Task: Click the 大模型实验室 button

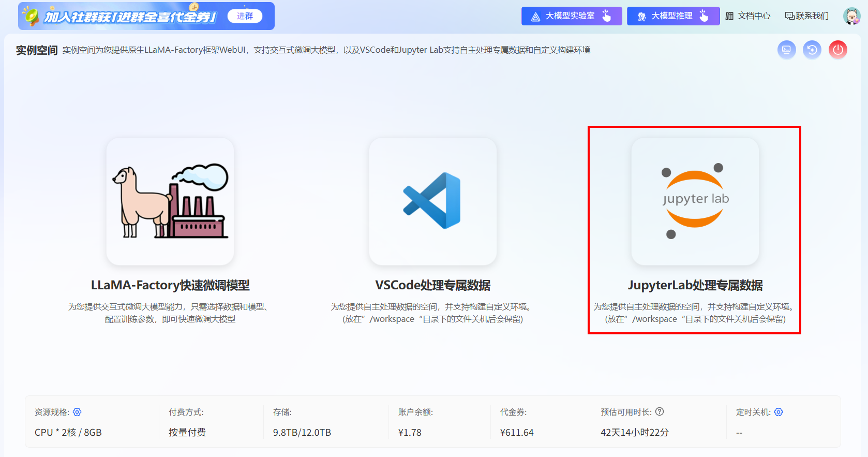Action: [x=571, y=16]
